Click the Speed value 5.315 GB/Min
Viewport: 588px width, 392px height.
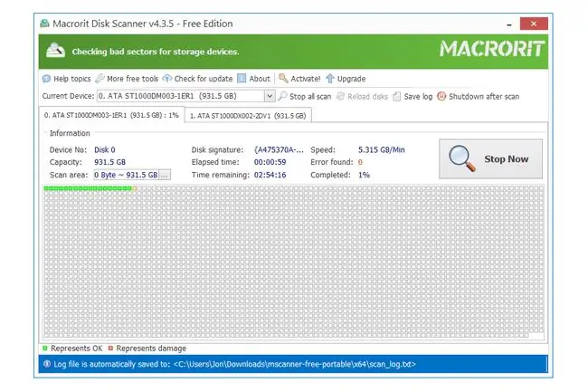[x=382, y=149]
